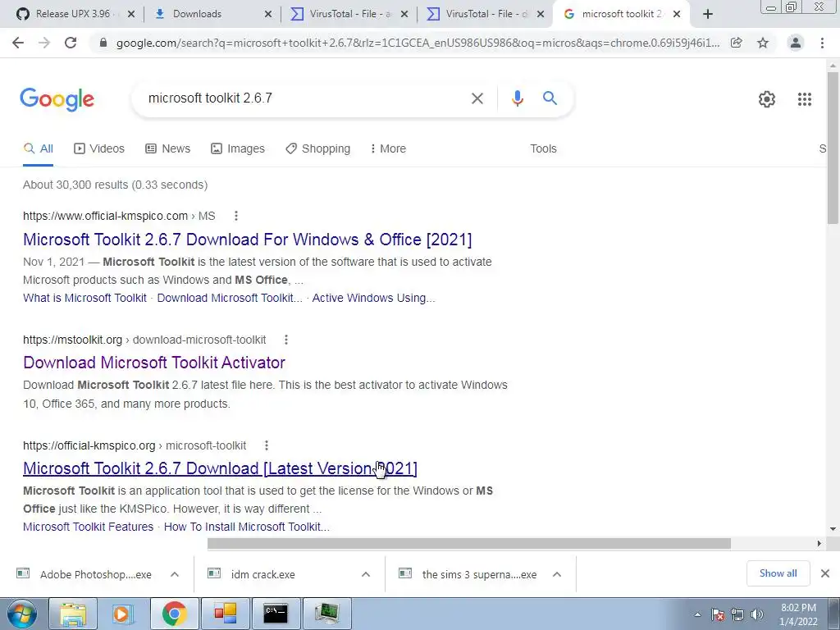Start voice search with the microphone icon
Viewport: 840px width, 630px height.
coord(517,98)
